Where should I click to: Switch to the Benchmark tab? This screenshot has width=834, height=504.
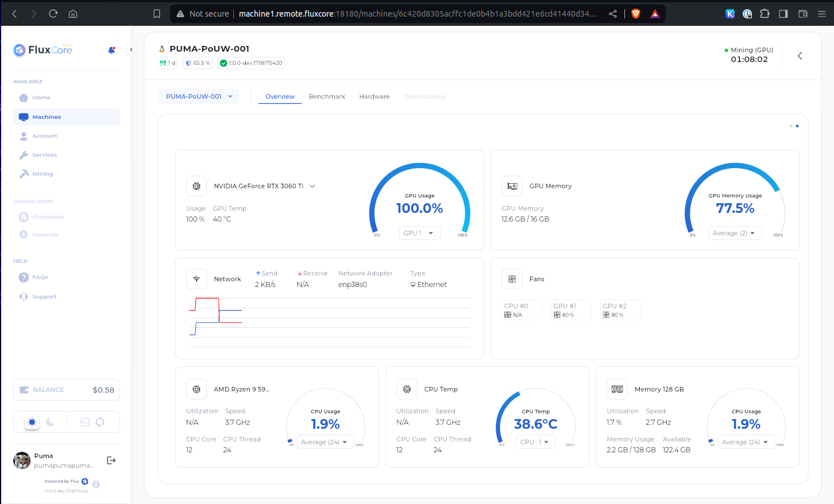pos(327,96)
